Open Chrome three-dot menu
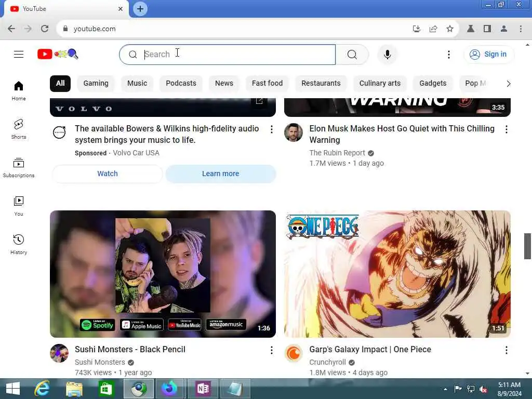 pyautogui.click(x=521, y=29)
